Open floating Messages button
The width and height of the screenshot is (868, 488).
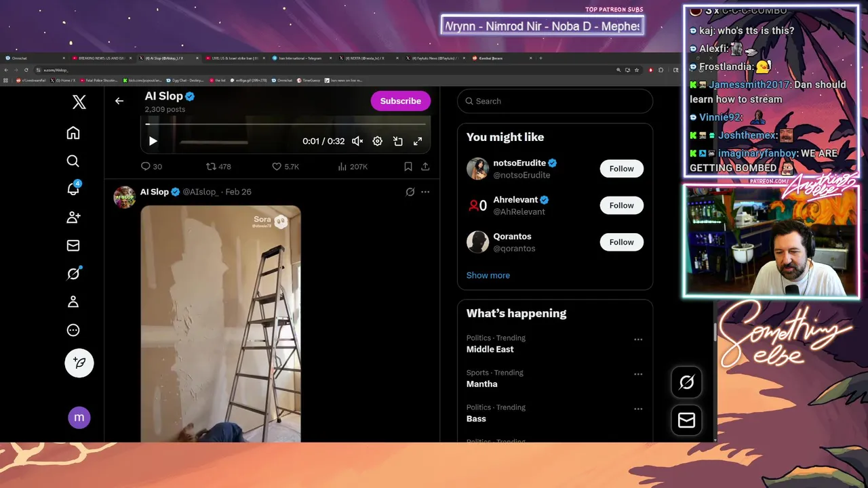686,420
